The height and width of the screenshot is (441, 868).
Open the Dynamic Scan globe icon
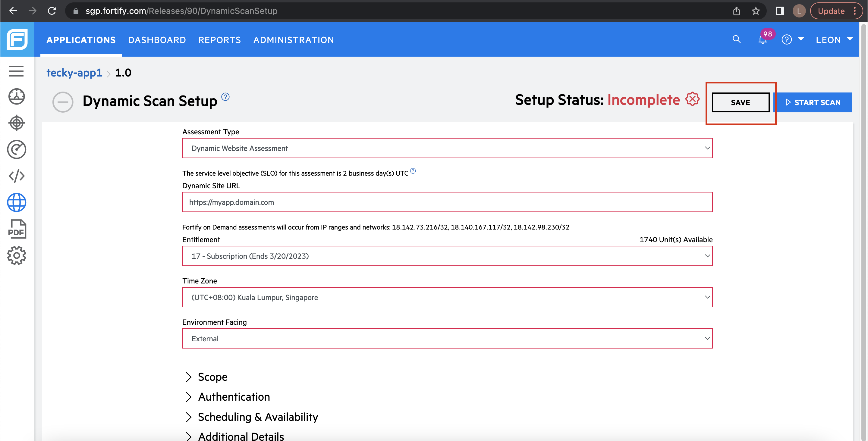(16, 202)
